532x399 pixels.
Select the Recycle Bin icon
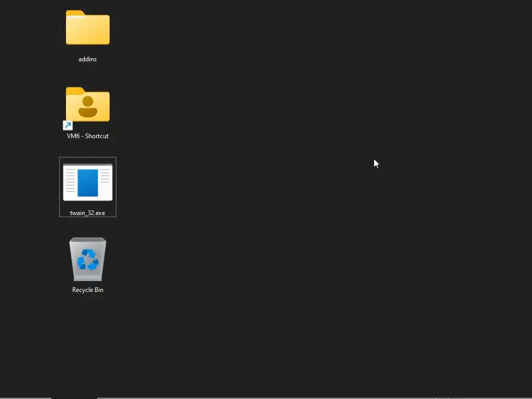[87, 259]
